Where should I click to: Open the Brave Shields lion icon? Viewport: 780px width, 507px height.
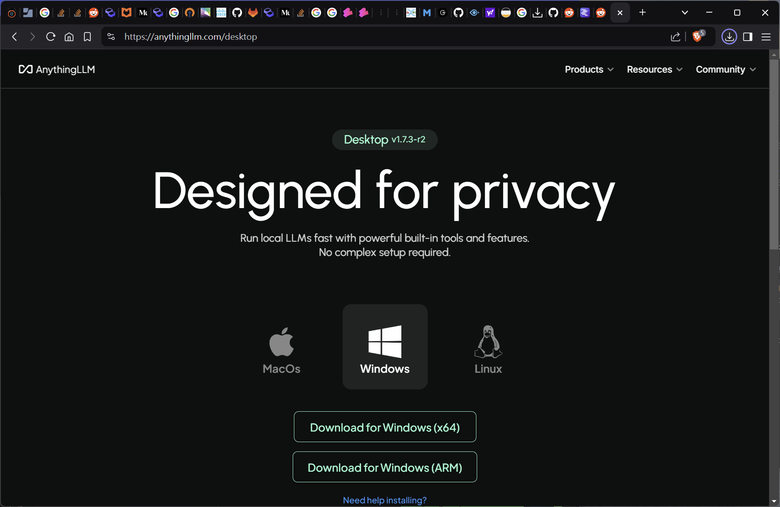click(x=698, y=36)
